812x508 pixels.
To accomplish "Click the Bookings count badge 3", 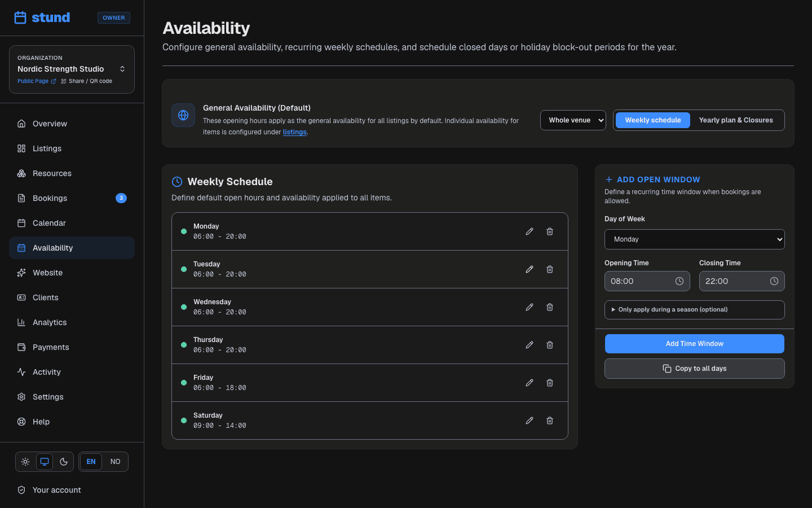I will [x=121, y=198].
